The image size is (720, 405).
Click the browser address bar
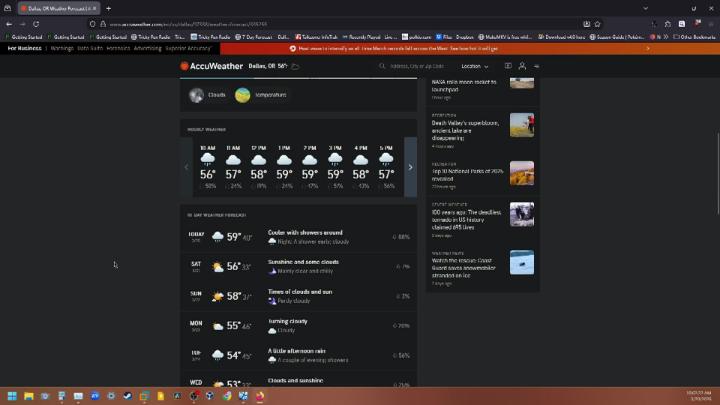tap(300, 23)
